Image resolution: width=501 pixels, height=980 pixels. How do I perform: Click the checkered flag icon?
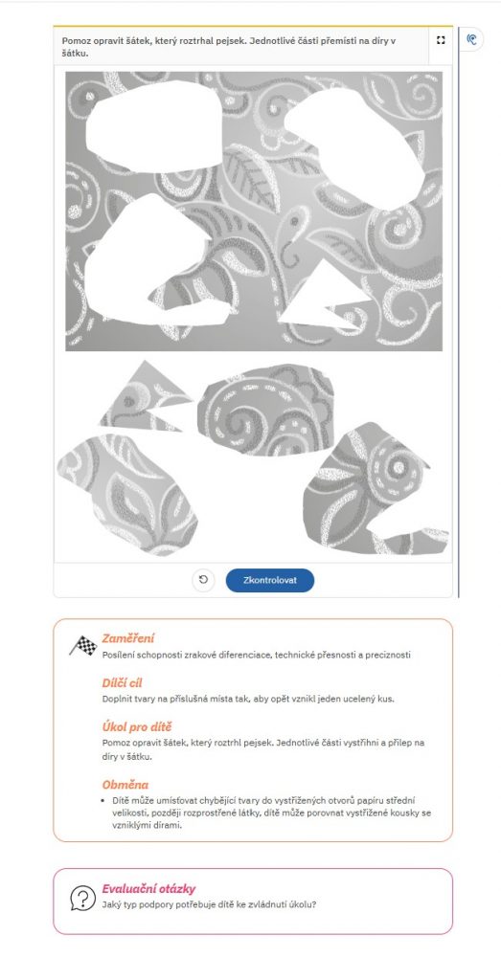[83, 646]
